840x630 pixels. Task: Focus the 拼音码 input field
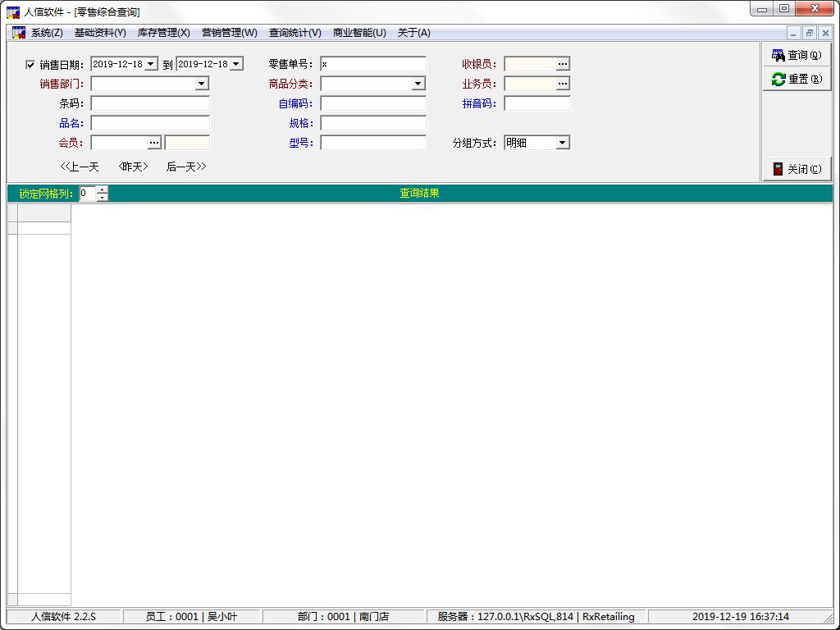pos(537,103)
